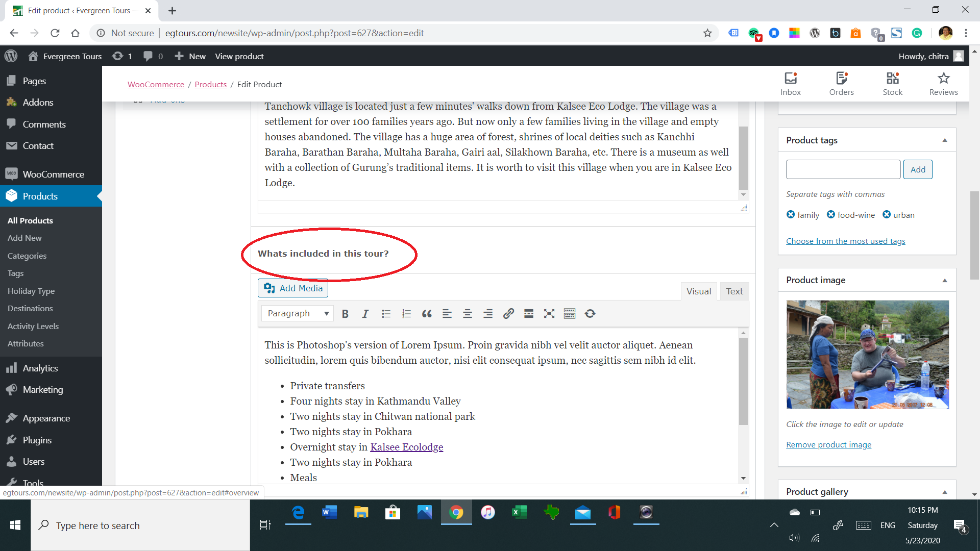Open product Categories submenu

tap(27, 256)
